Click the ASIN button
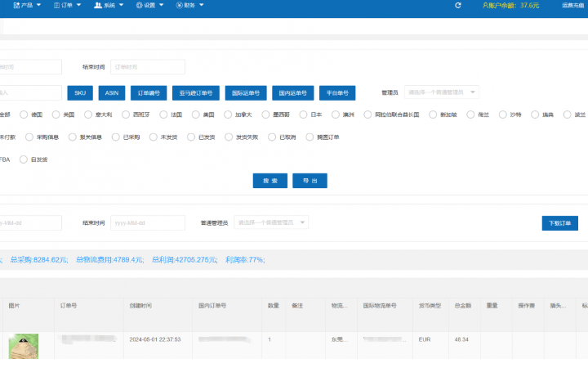 coord(112,92)
